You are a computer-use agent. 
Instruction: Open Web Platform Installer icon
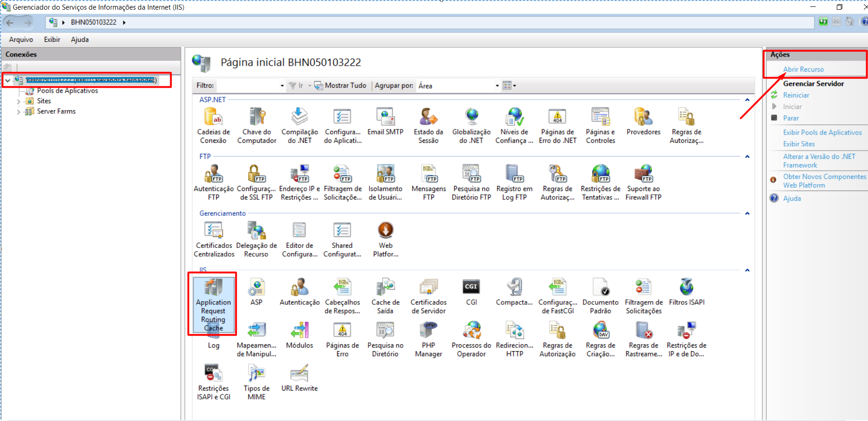point(385,240)
